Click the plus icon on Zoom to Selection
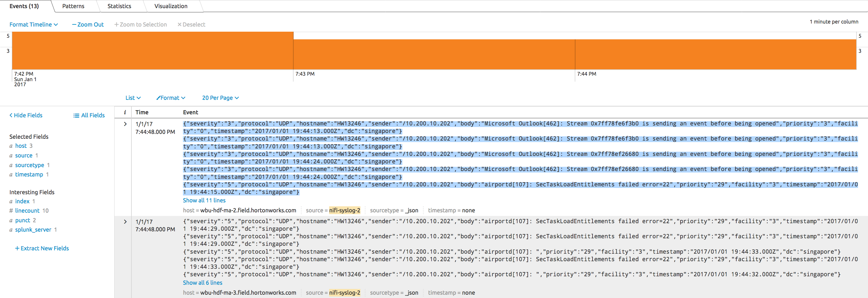The width and height of the screenshot is (868, 298). pos(116,24)
